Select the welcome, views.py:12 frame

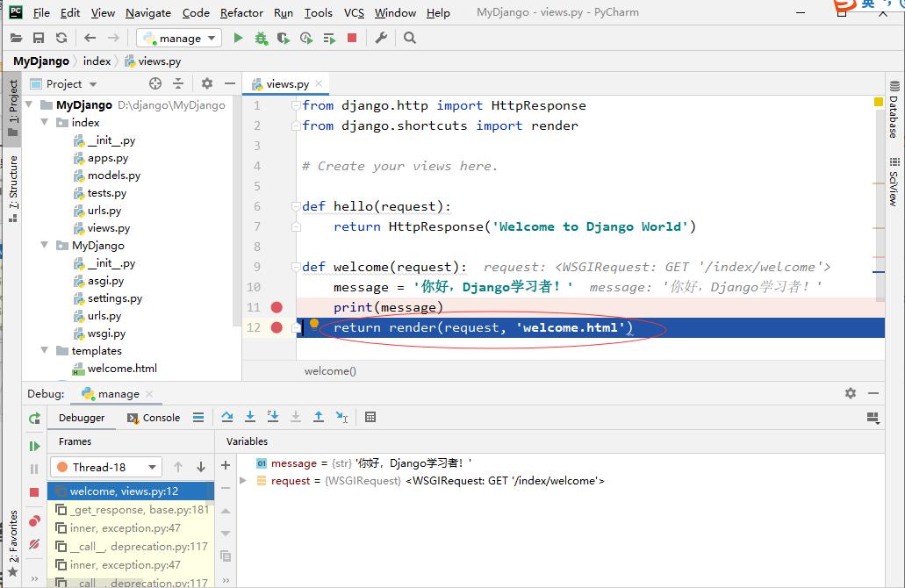(x=131, y=491)
